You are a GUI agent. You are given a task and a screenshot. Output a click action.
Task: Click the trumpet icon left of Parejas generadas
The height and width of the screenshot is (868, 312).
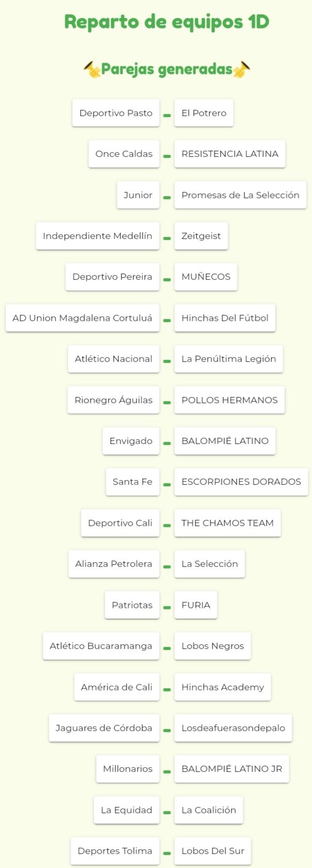pyautogui.click(x=92, y=69)
